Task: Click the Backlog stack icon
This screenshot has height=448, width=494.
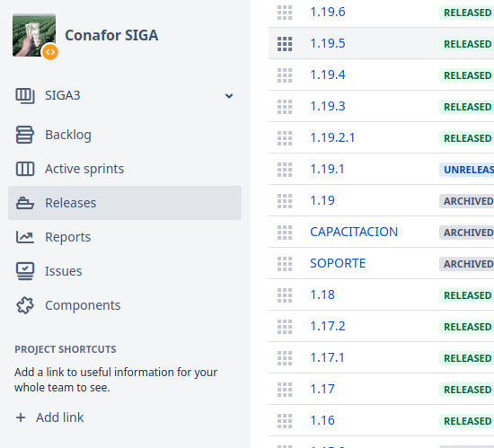Action: (24, 135)
